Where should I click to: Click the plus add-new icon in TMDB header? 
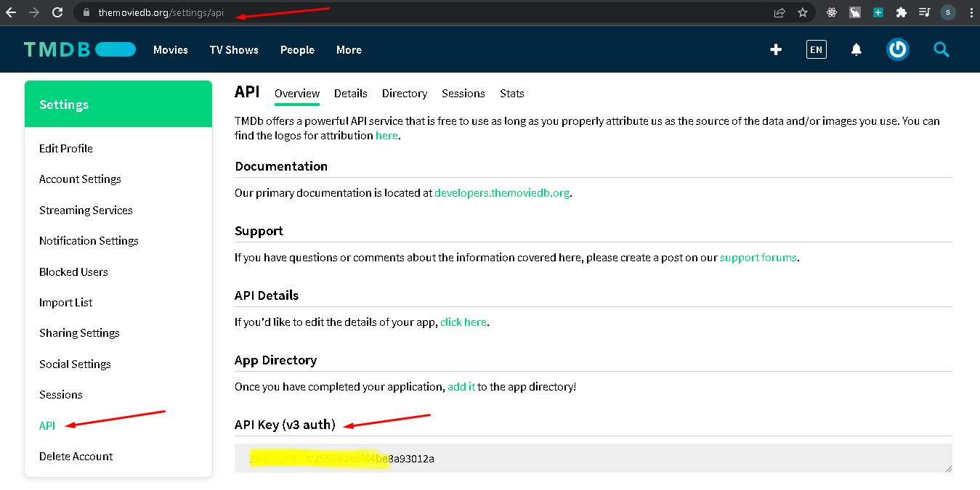point(776,49)
